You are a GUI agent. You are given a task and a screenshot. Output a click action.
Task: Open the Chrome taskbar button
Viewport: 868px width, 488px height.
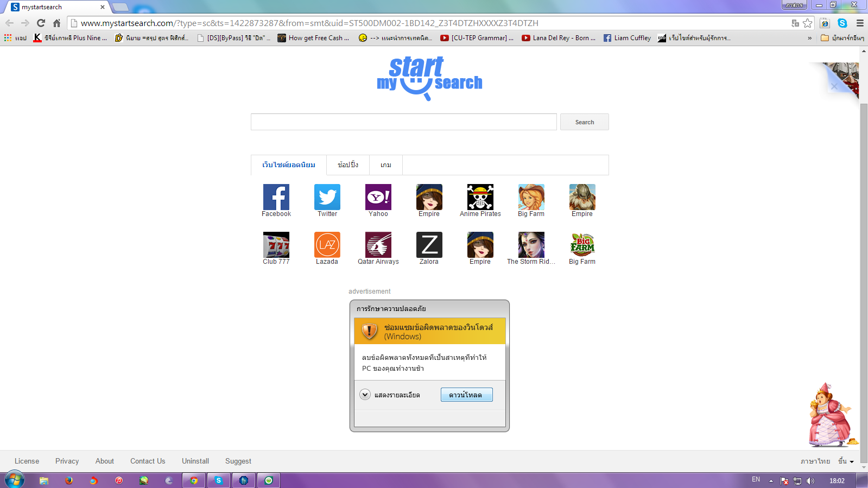coord(193,480)
